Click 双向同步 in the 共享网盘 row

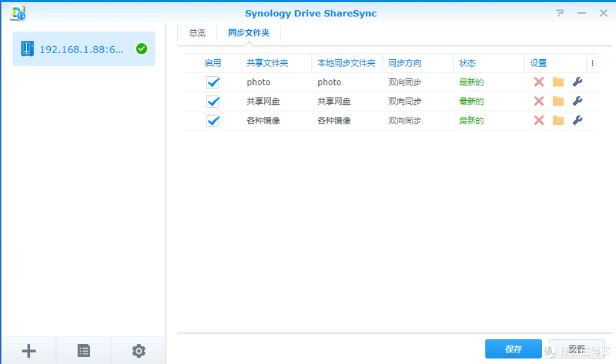[x=404, y=101]
